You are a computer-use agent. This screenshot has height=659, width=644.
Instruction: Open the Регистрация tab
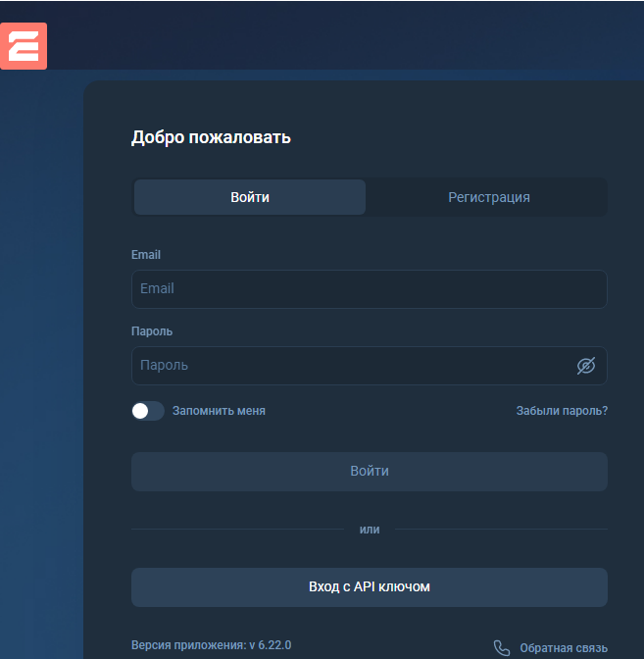(488, 197)
